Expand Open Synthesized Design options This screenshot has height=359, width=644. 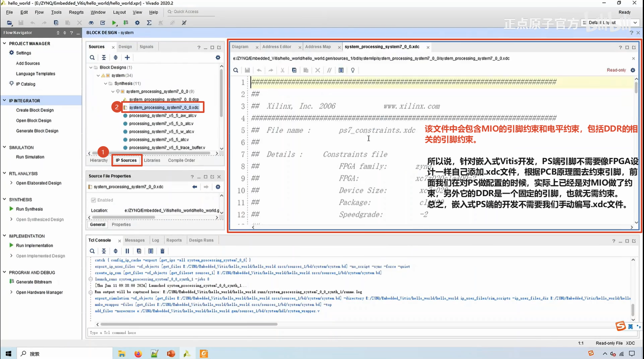click(11, 219)
